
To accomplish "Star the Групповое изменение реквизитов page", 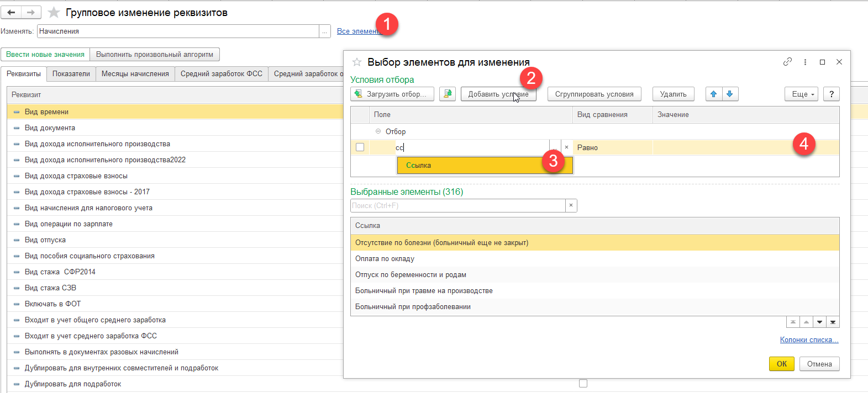I will tap(54, 13).
